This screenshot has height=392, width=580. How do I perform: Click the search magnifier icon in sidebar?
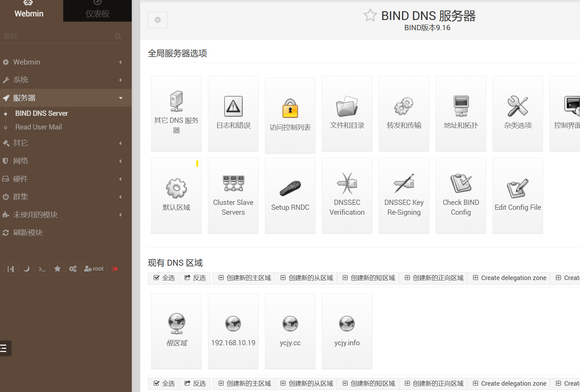pyautogui.click(x=118, y=36)
